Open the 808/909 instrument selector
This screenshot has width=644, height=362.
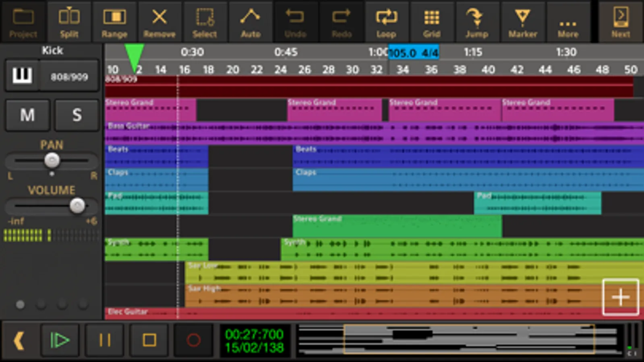point(69,76)
